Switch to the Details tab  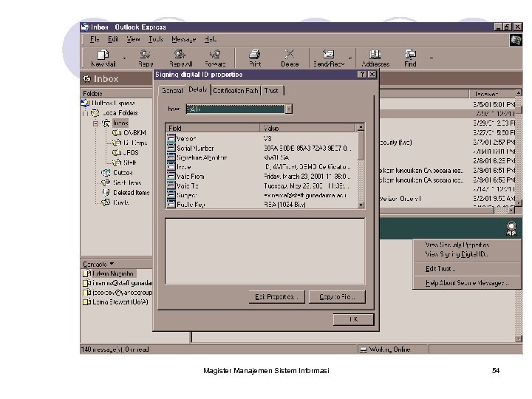tap(198, 89)
